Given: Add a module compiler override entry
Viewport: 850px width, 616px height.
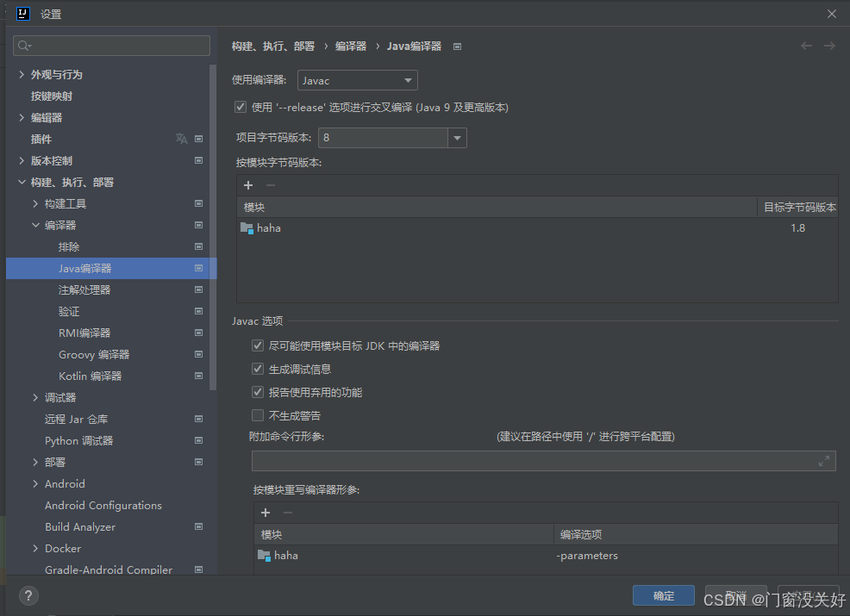Looking at the screenshot, I should (x=266, y=513).
